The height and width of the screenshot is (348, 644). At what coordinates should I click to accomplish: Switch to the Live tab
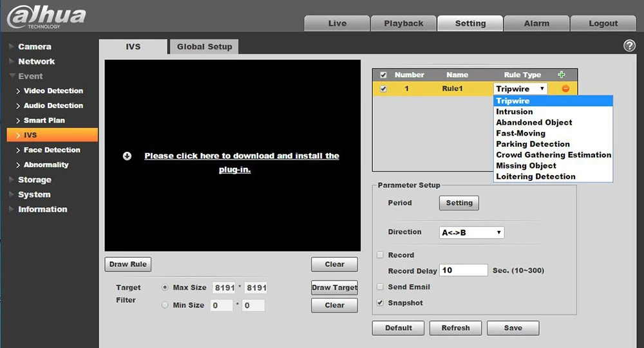(337, 23)
